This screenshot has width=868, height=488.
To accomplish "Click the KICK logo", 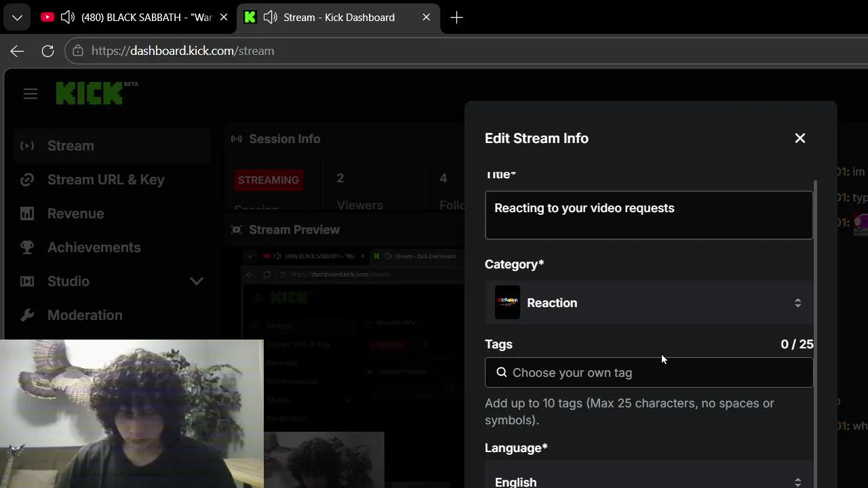I will coord(90,94).
